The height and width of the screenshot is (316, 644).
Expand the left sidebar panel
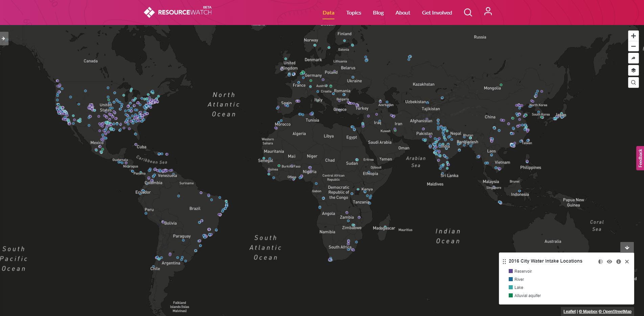[4, 39]
